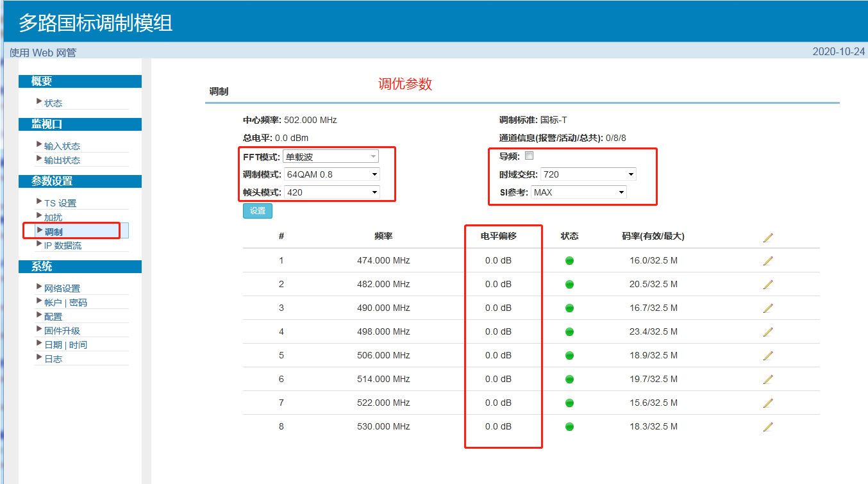Open the SI参考 dropdown
868x484 pixels.
pyautogui.click(x=578, y=192)
